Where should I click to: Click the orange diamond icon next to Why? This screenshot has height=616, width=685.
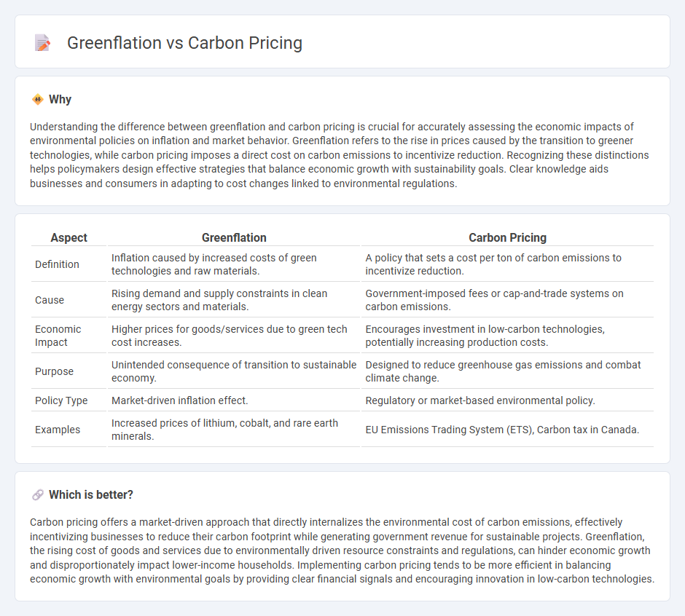click(38, 100)
